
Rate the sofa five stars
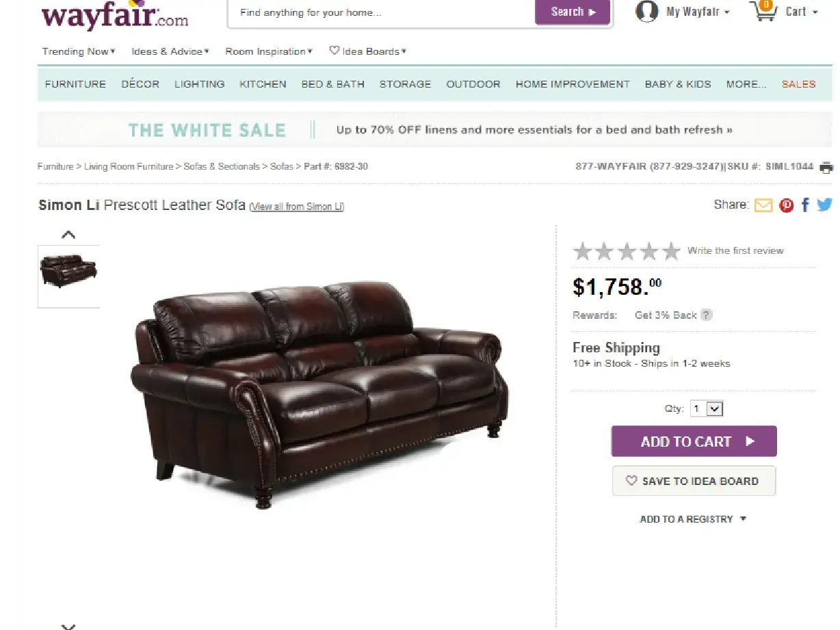[672, 251]
